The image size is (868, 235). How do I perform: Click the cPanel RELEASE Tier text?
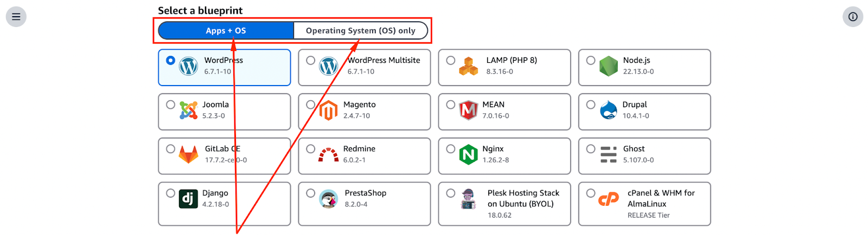[649, 216]
